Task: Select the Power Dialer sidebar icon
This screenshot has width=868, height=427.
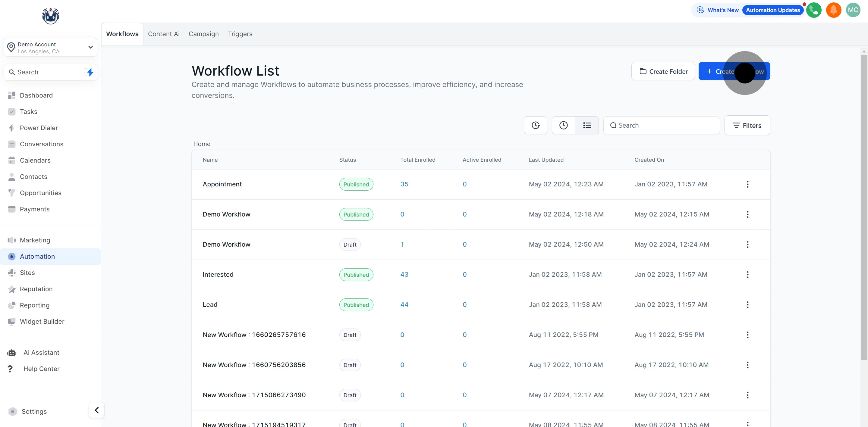Action: click(x=12, y=128)
